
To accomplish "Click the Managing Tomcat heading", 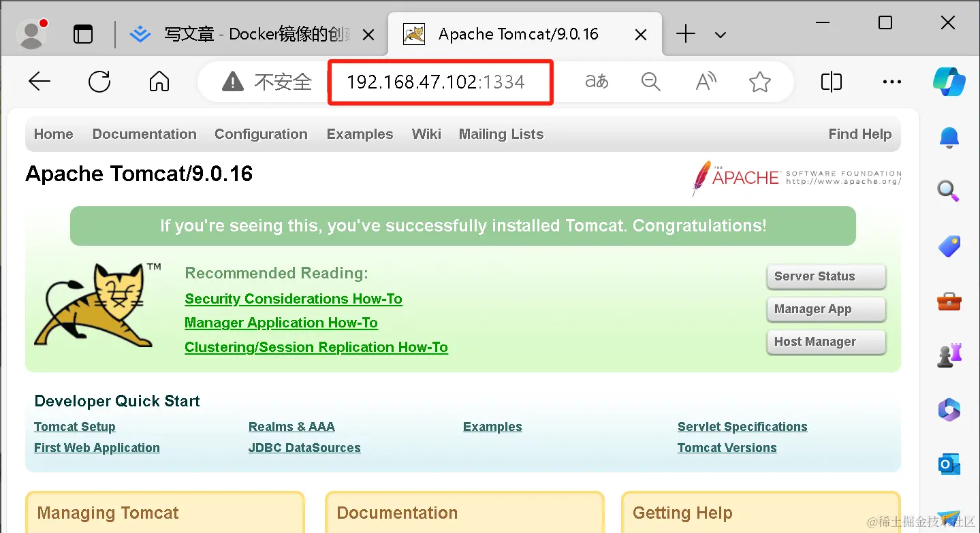I will [x=108, y=513].
